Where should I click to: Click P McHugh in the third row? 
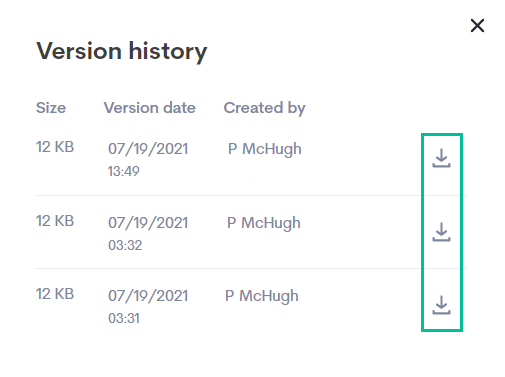pos(262,296)
